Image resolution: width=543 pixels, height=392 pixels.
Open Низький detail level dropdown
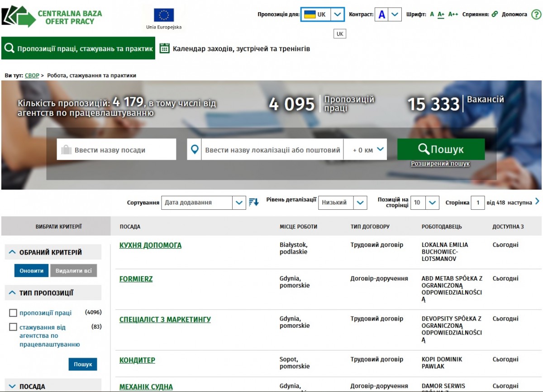(x=343, y=203)
